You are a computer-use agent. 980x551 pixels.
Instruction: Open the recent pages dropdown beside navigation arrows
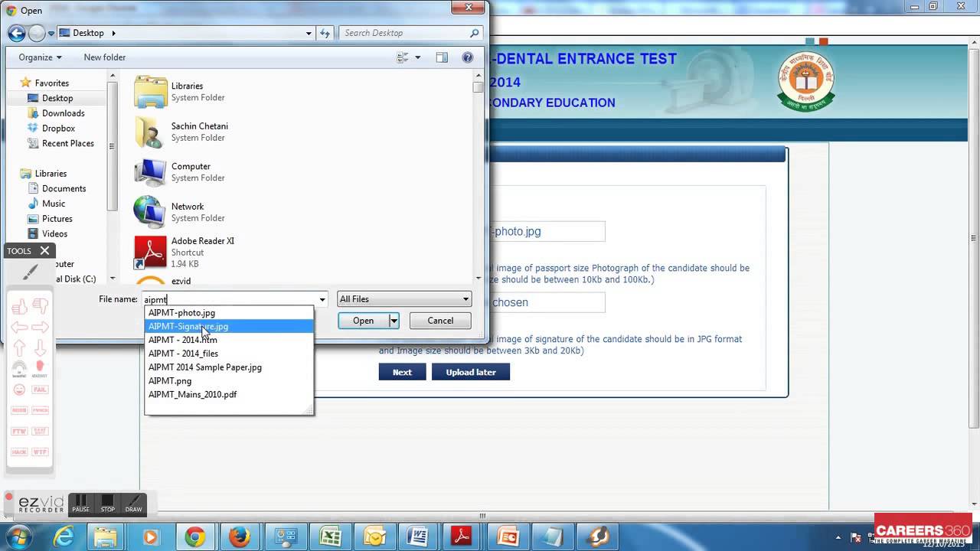51,34
